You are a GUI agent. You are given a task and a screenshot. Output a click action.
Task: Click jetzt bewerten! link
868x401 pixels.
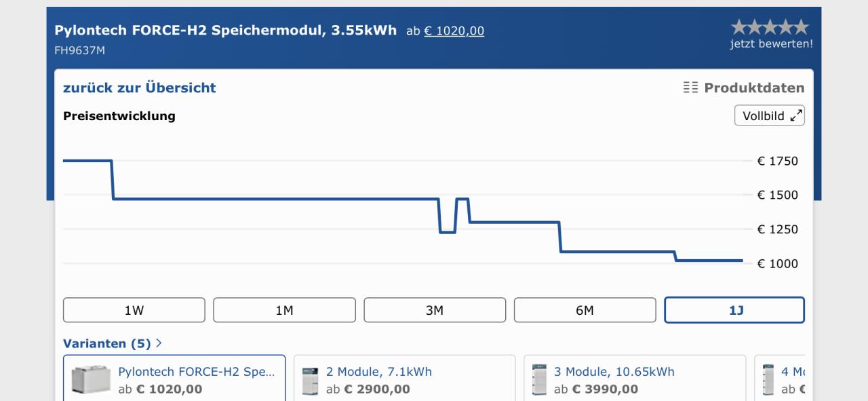(x=771, y=44)
